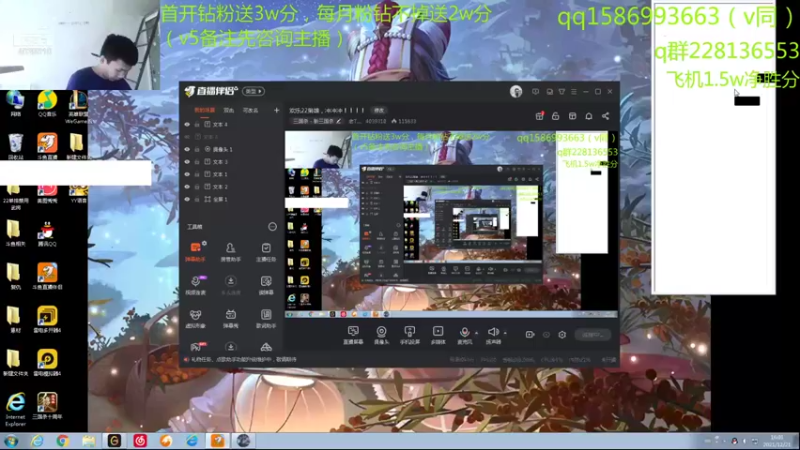The image size is (800, 450).
Task: Click download icon in bottom toolbox row
Action: pyautogui.click(x=231, y=347)
